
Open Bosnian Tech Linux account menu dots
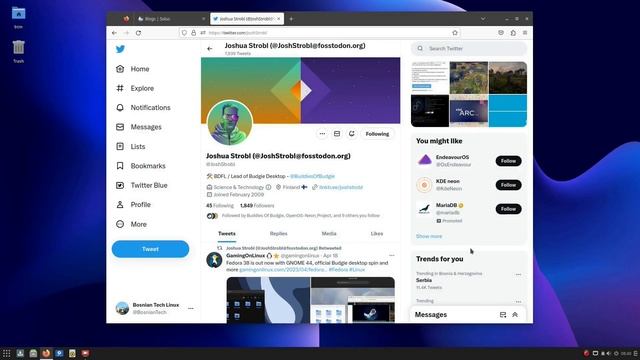191,309
